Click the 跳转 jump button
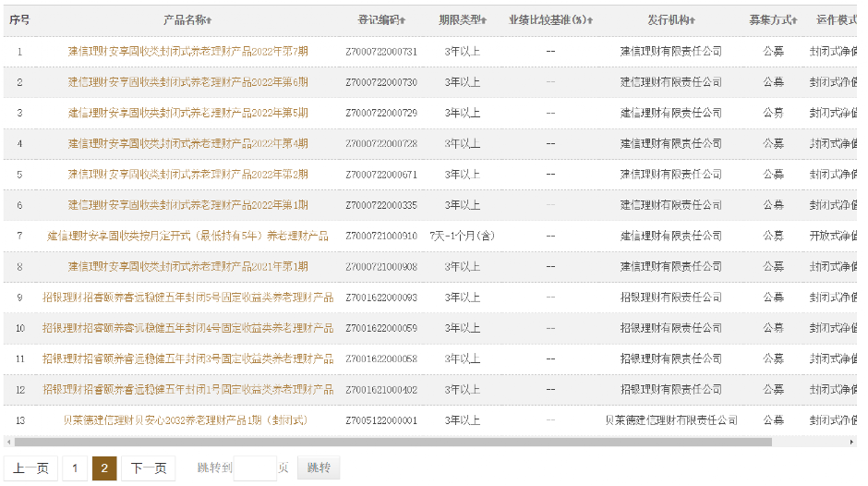 pos(319,468)
